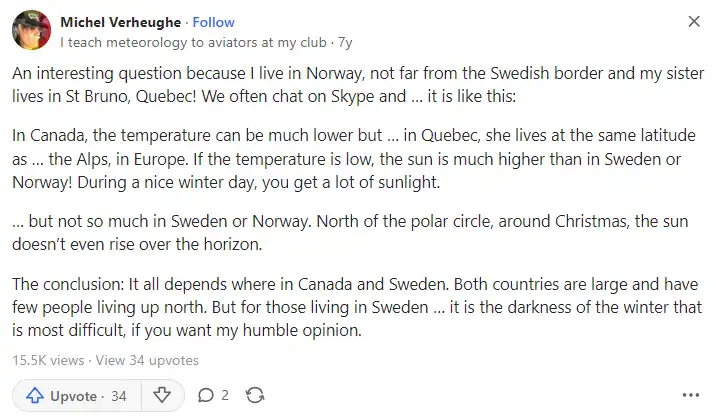Click the Upvote button label
The image size is (716, 416).
point(74,396)
